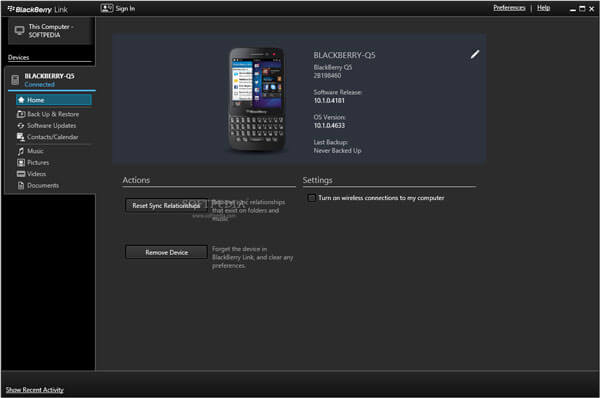Click the Videos icon
The height and width of the screenshot is (398, 600).
tap(21, 174)
